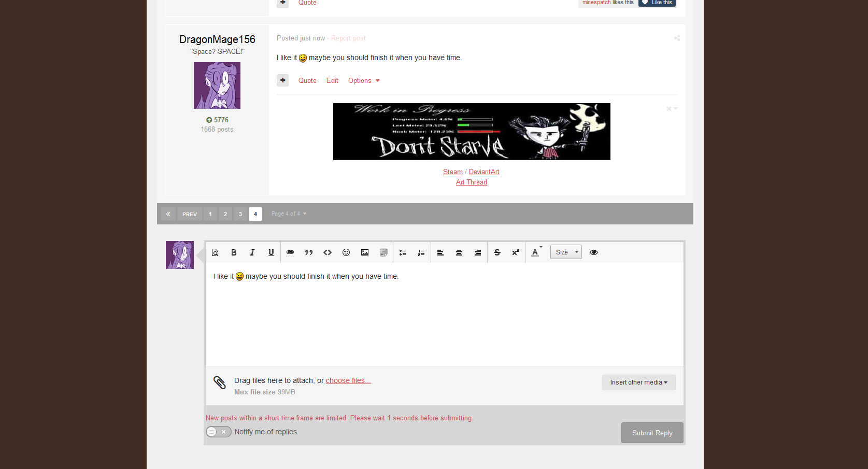The width and height of the screenshot is (868, 469).
Task: Open the text color picker
Action: click(535, 252)
